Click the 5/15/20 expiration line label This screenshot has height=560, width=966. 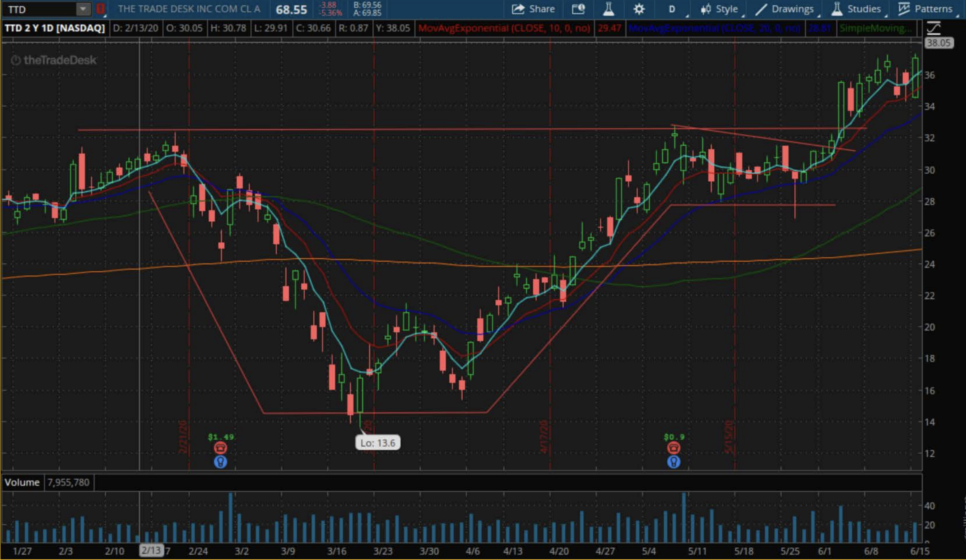click(729, 437)
